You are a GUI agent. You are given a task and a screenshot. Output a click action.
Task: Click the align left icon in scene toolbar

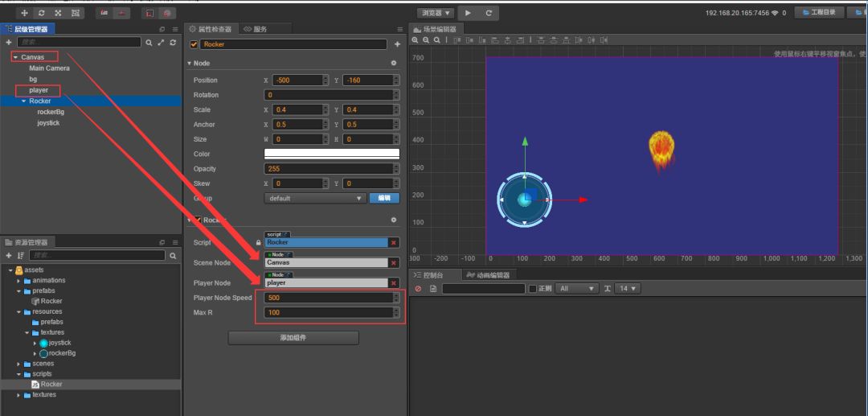[x=495, y=40]
